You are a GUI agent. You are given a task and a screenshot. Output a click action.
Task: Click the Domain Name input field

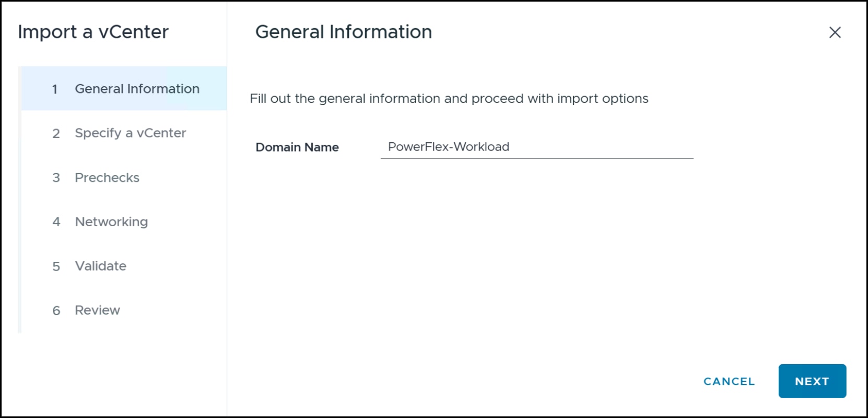[x=537, y=147]
